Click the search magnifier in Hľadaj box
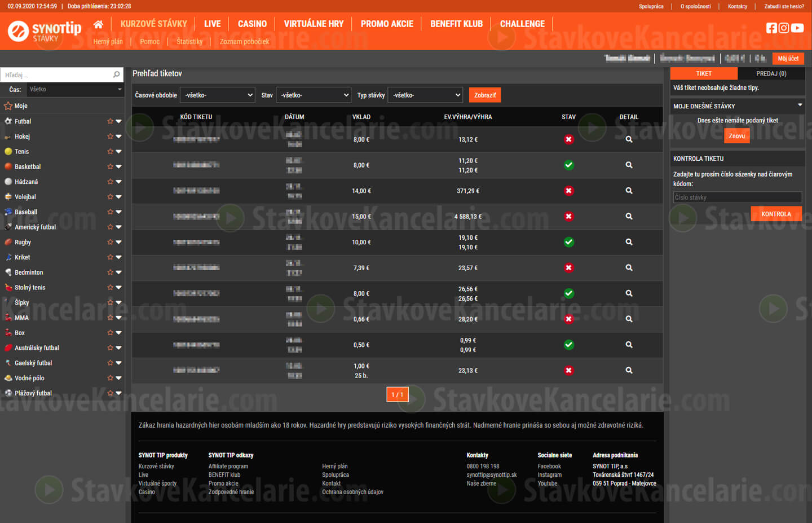The height and width of the screenshot is (523, 812). (116, 74)
